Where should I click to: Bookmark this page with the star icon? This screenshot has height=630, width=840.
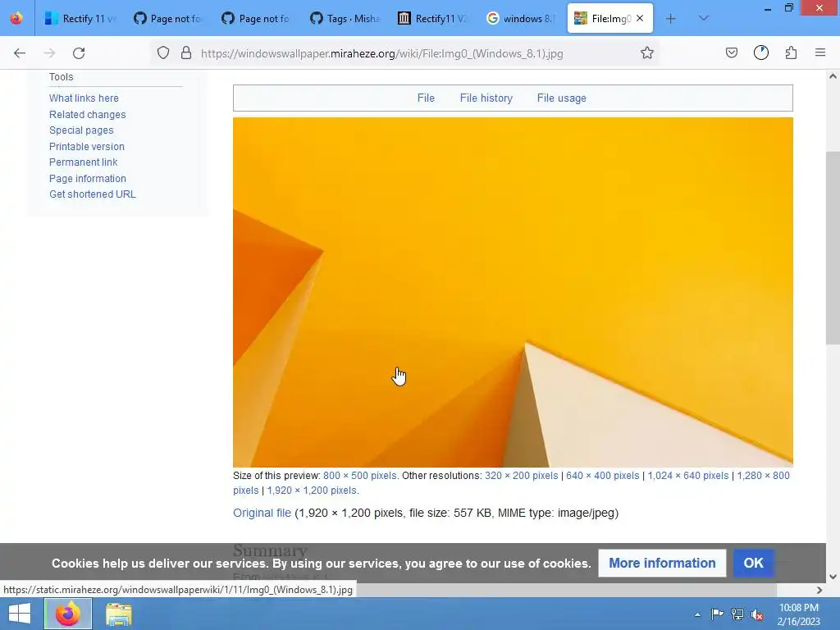[x=647, y=53]
